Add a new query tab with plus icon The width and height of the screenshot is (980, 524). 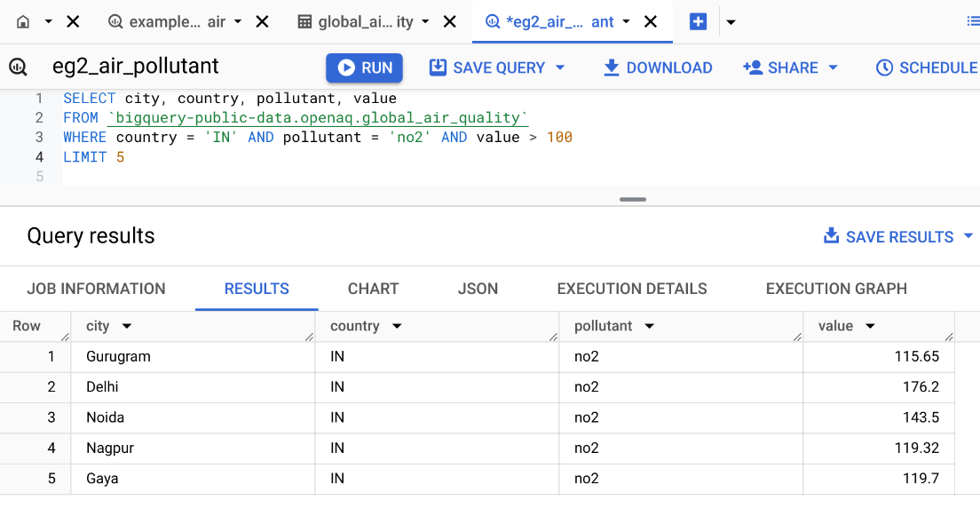[698, 21]
